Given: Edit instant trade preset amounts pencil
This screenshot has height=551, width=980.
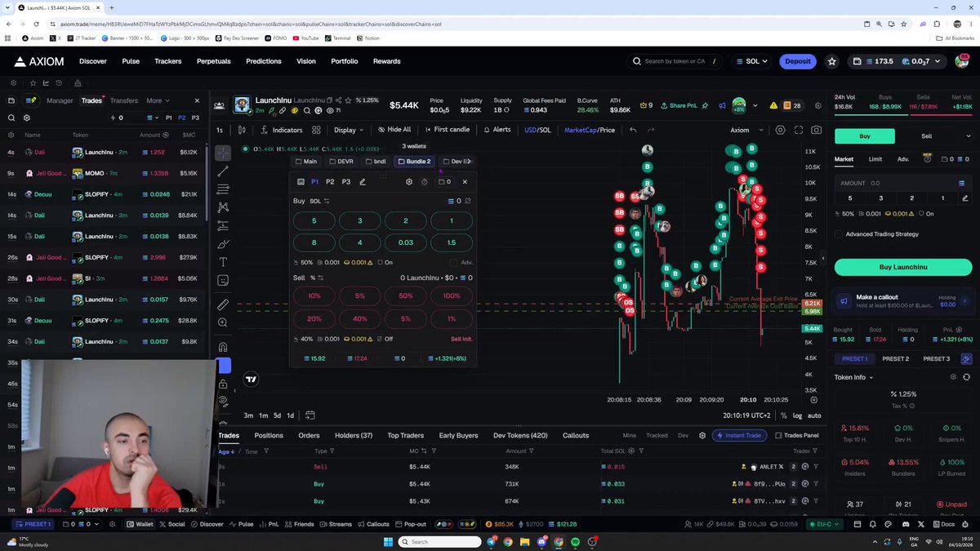Looking at the screenshot, I should pyautogui.click(x=363, y=182).
